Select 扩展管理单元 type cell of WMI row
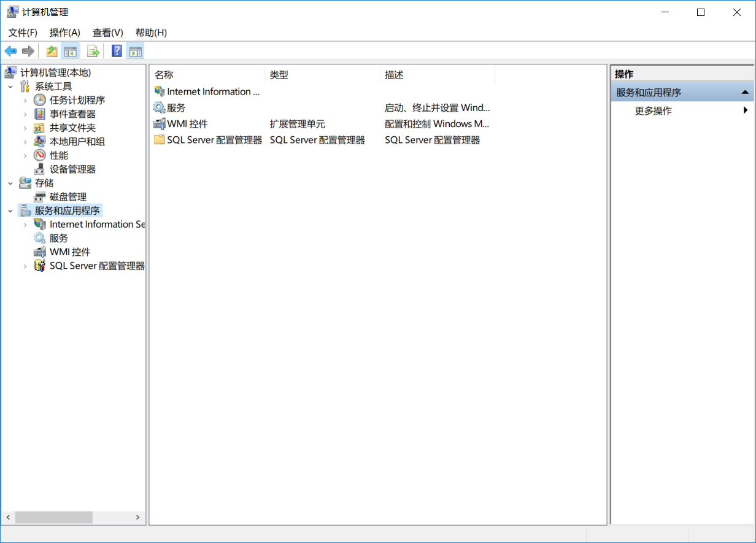756x543 pixels. (298, 123)
